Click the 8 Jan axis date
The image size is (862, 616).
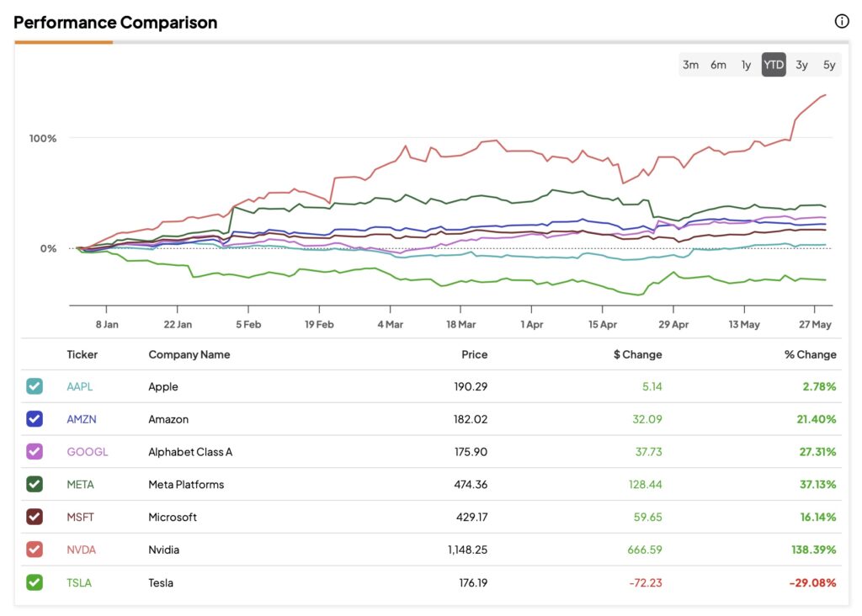tap(107, 324)
